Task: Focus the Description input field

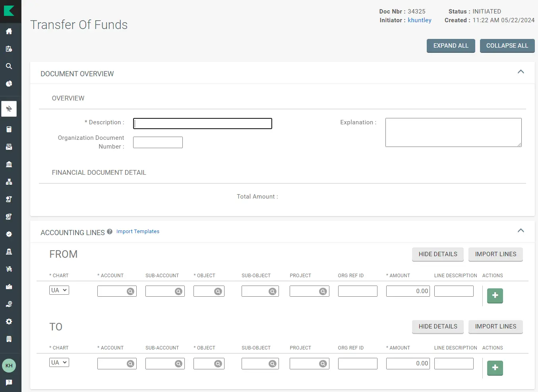Action: 203,124
